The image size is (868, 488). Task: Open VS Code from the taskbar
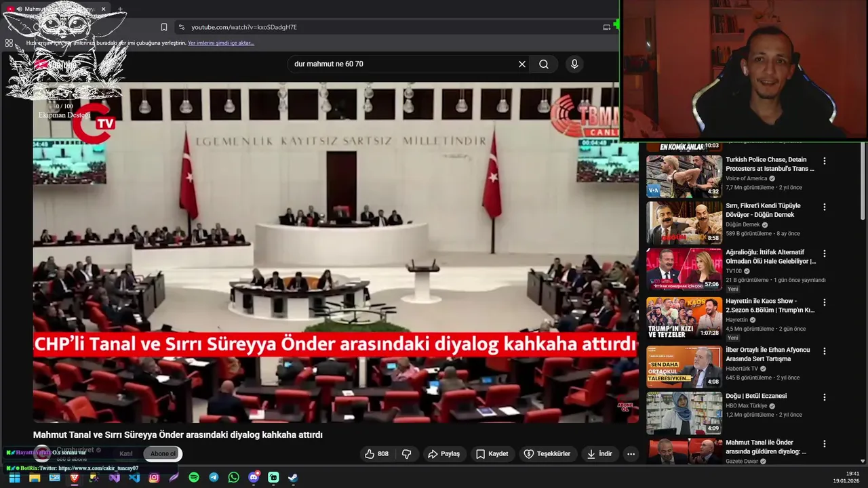coord(134,477)
